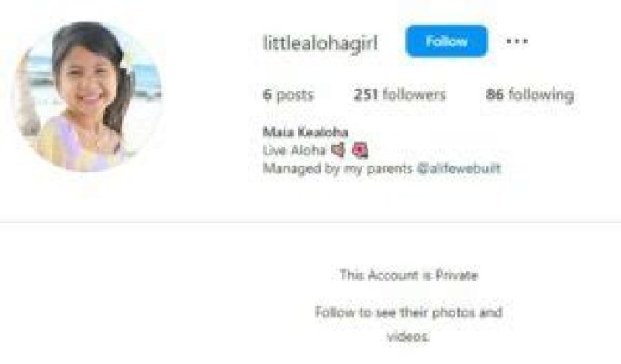This screenshot has width=621, height=364.
Task: Click the Maia Kealoha display name
Action: point(305,132)
